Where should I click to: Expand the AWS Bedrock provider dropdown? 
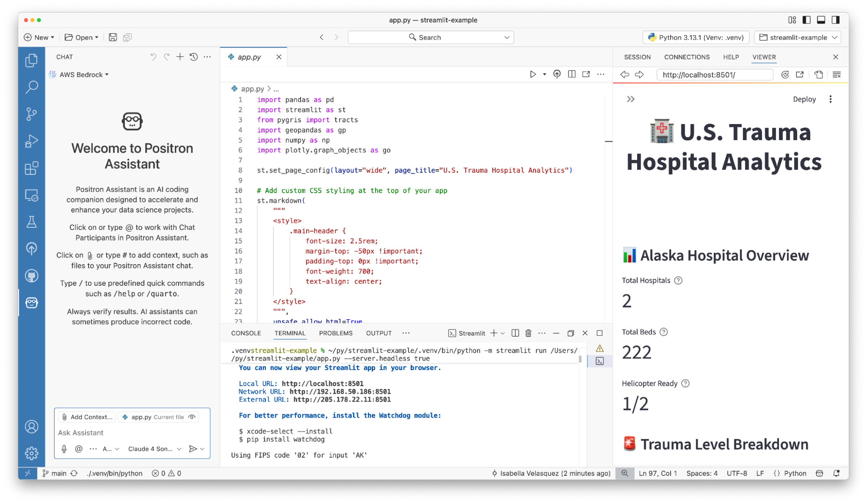[x=84, y=75]
